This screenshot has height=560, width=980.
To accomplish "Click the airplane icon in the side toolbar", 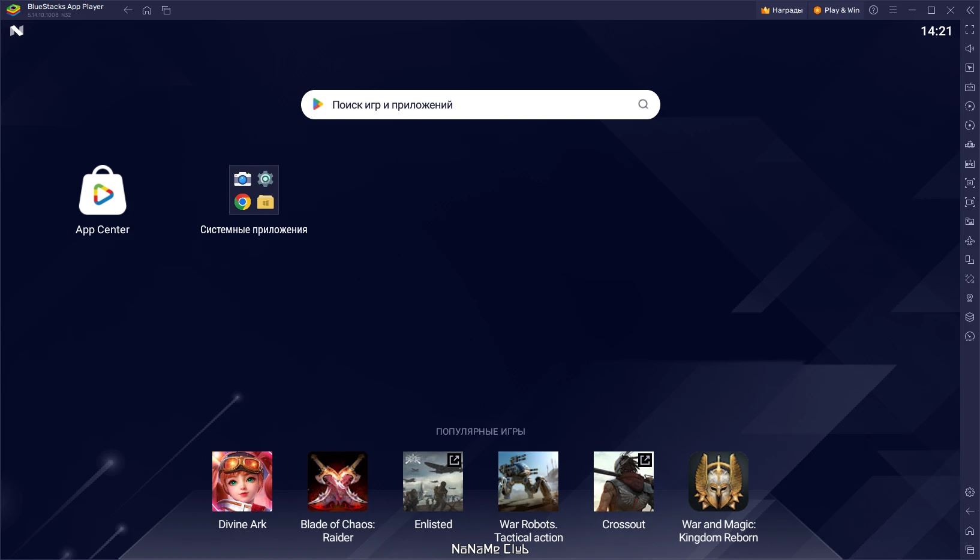I will tap(970, 240).
